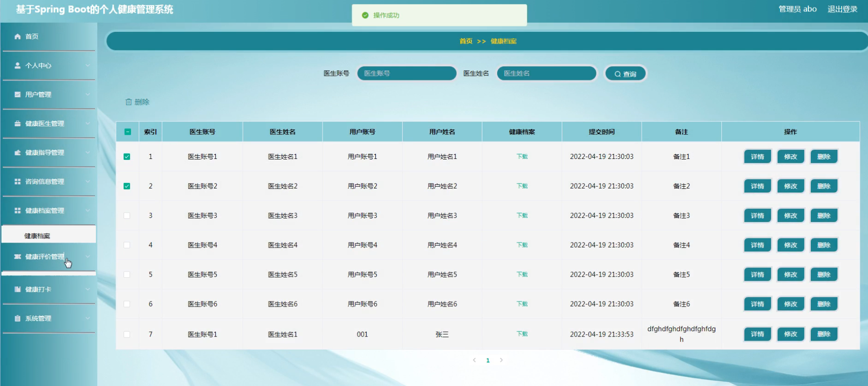Uncheck the checkbox for row 1

pos(127,157)
